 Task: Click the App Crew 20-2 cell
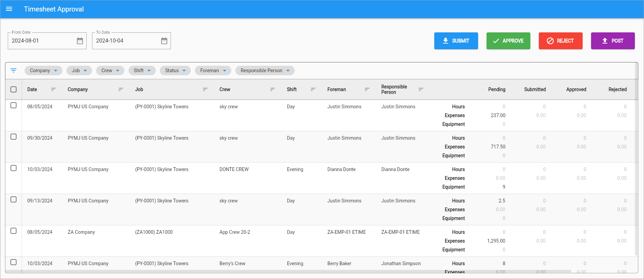pyautogui.click(x=235, y=232)
